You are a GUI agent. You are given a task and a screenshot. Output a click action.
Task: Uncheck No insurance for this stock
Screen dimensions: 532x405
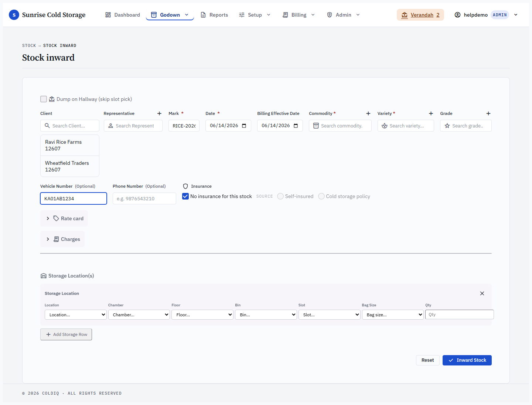click(x=185, y=196)
